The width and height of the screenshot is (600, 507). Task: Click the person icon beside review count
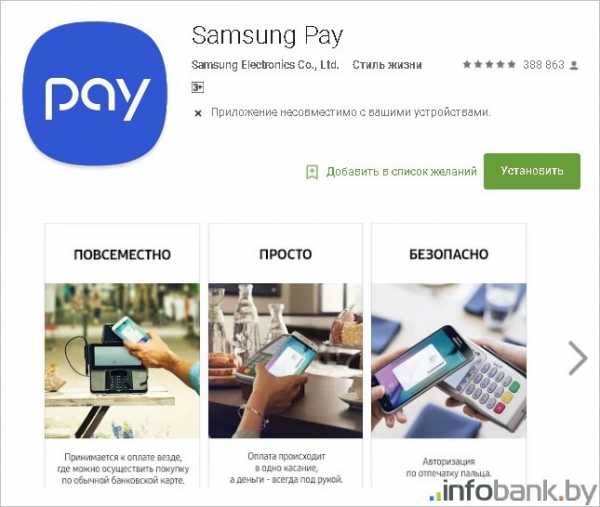click(x=574, y=65)
